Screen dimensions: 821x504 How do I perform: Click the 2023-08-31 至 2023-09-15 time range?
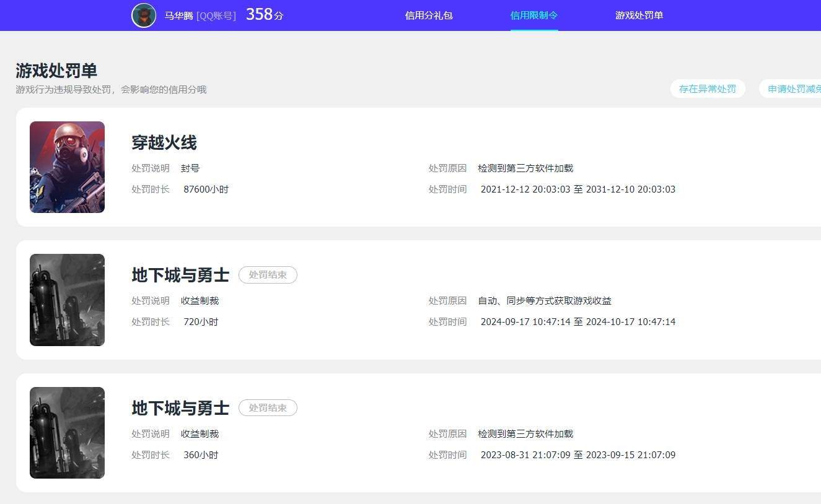[x=578, y=455]
